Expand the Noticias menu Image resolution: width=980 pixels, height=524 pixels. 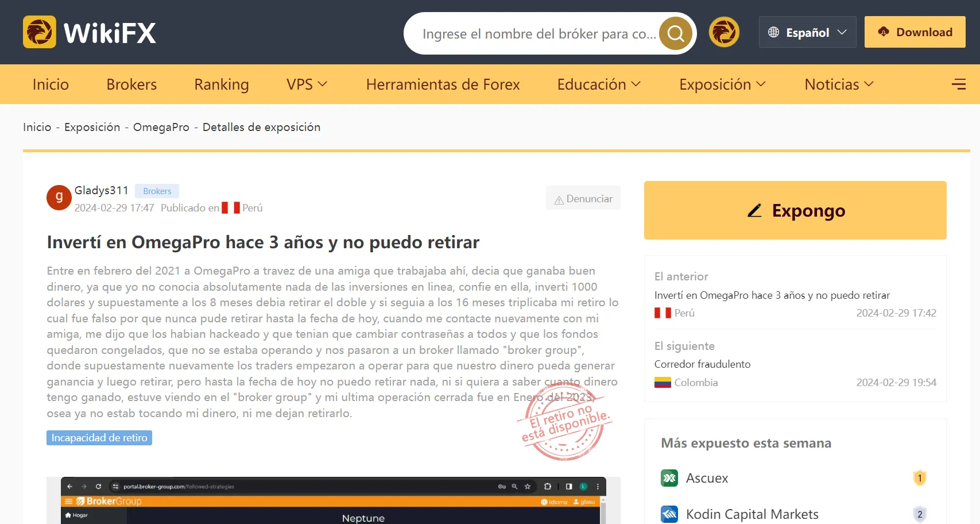[x=839, y=84]
